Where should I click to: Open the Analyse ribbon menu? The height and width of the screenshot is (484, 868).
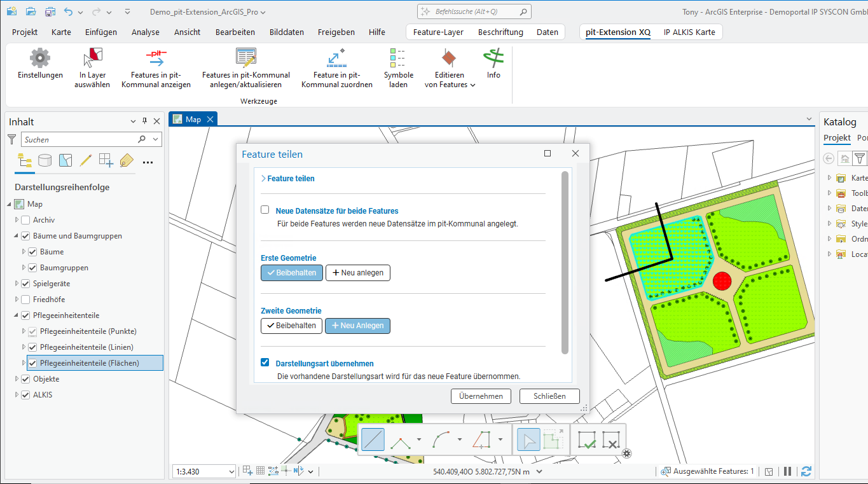[x=145, y=31]
